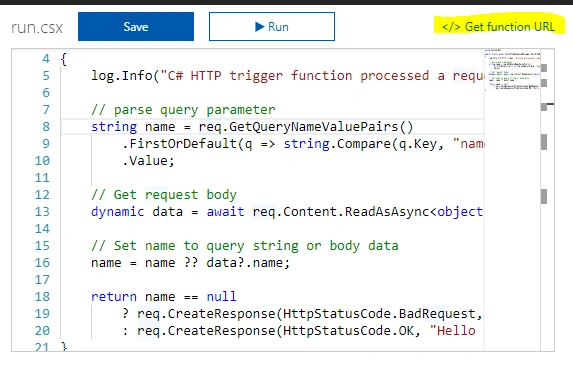Click line number 18 in the gutter
The width and height of the screenshot is (573, 368).
(42, 296)
